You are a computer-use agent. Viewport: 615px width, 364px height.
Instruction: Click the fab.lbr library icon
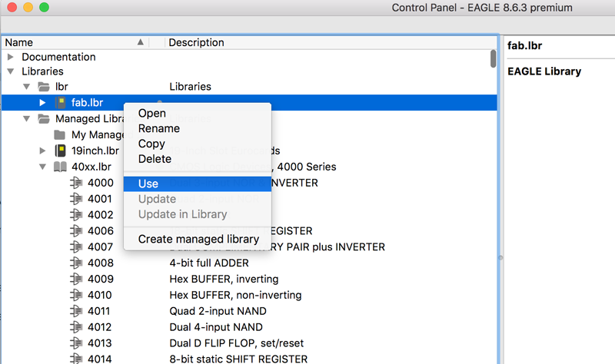(61, 103)
